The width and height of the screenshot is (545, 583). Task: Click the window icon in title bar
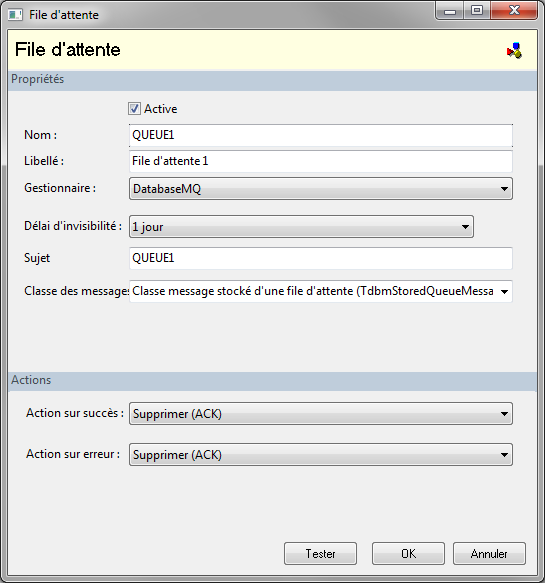pos(15,15)
